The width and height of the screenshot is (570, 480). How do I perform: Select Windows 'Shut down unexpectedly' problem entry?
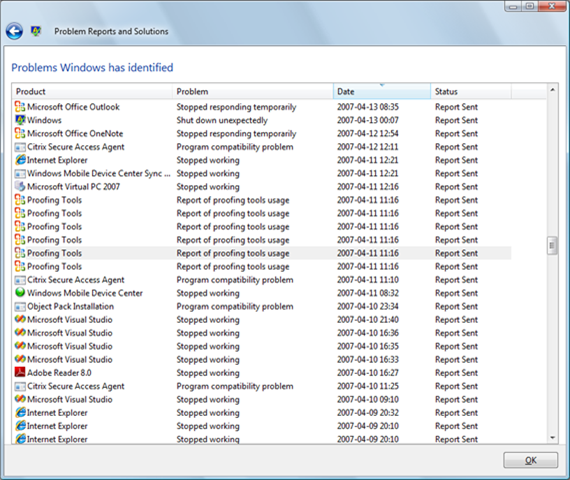[x=262, y=120]
